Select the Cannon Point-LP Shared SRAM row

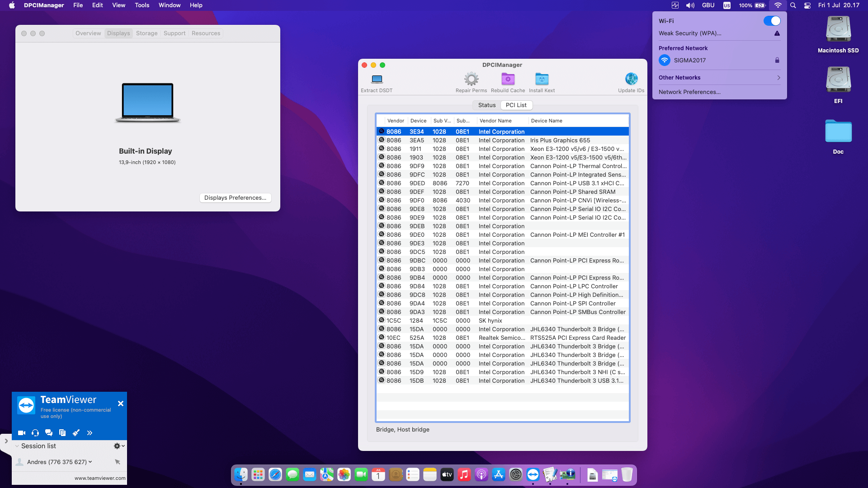[x=503, y=192]
